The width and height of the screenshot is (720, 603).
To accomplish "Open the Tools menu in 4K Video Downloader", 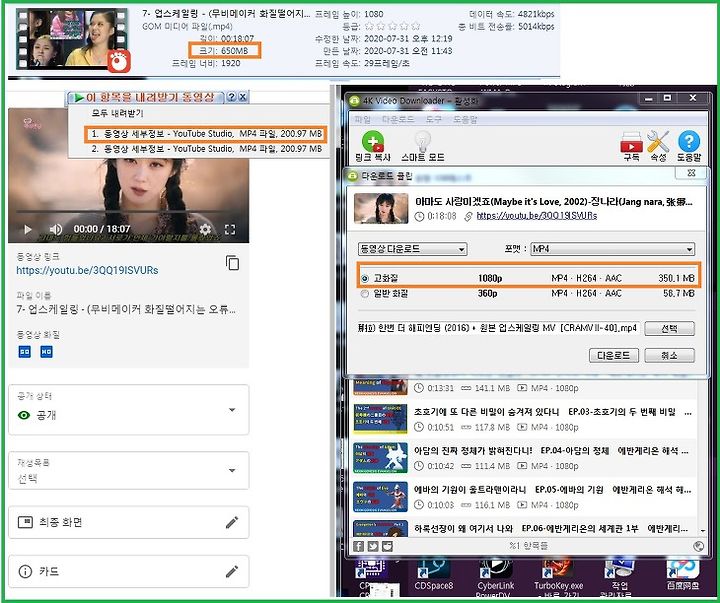I will 433,119.
